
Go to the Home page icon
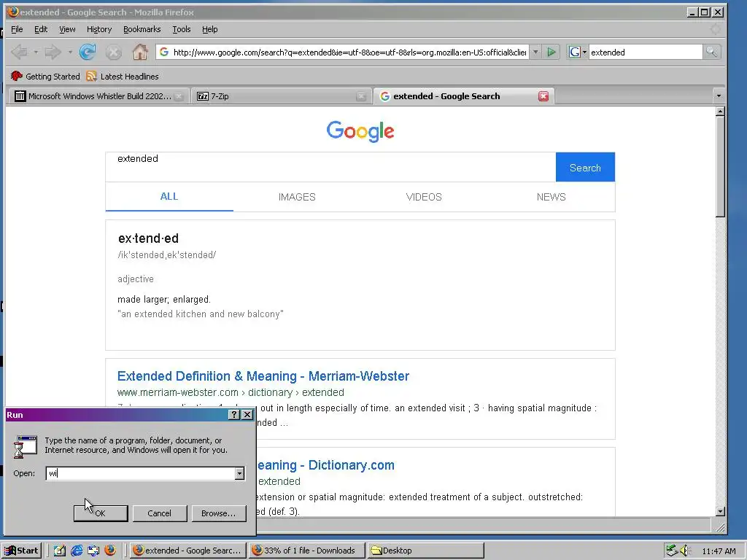click(x=139, y=52)
